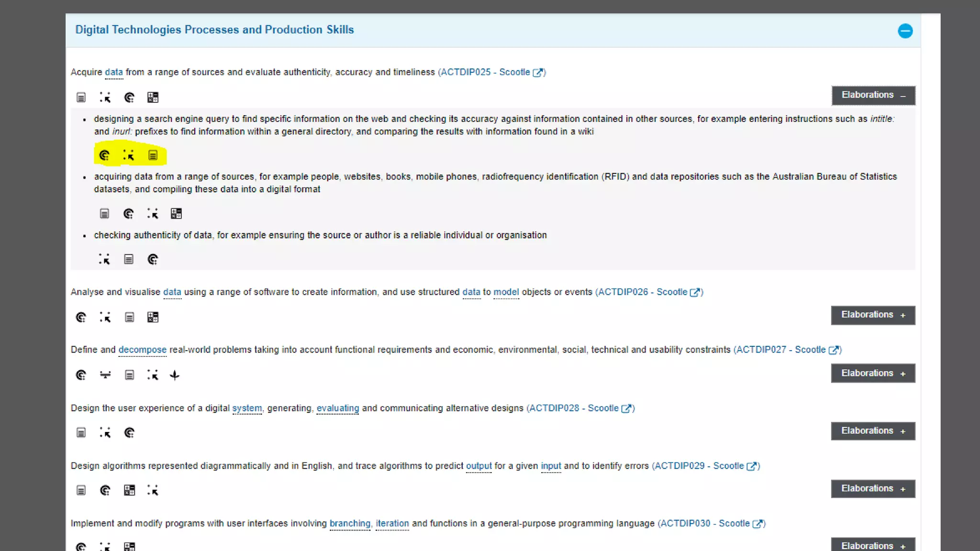Click Numeracy icon under ACTDIP029 descriptor
The height and width of the screenshot is (551, 980).
129,491
